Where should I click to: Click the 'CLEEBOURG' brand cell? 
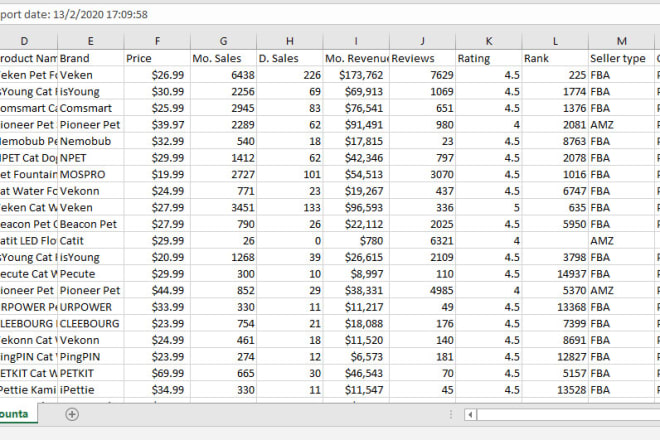tap(90, 323)
